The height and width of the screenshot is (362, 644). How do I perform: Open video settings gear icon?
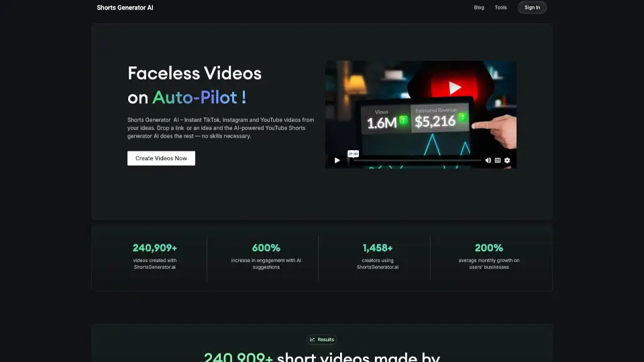coord(507,160)
